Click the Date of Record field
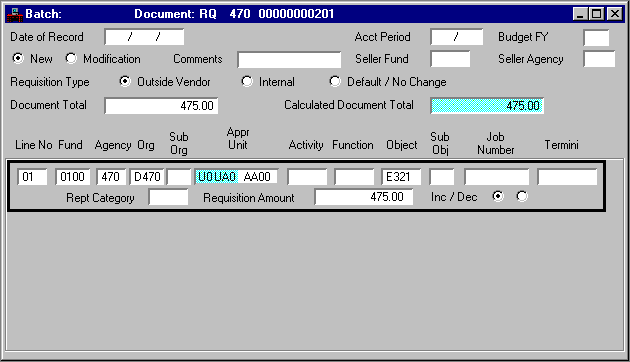Screen dimensions: 630x362 (x=144, y=37)
